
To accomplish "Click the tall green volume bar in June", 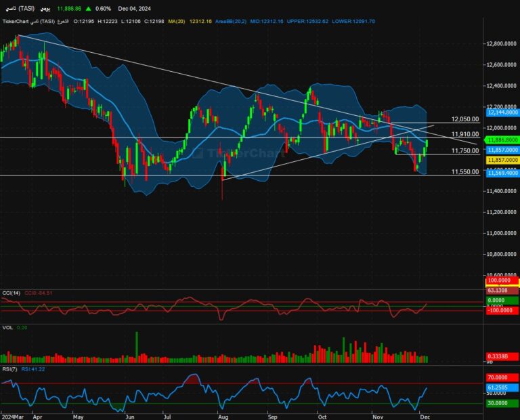I will coord(137,342).
